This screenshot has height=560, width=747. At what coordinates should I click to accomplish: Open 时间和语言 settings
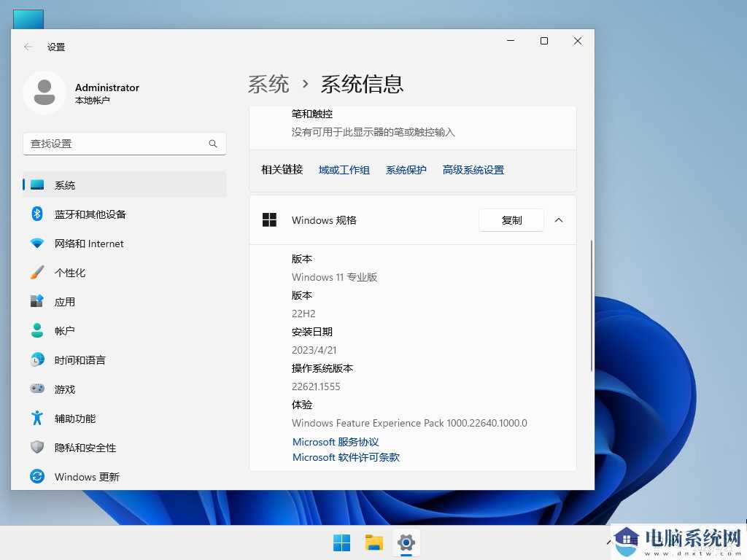tap(124, 359)
